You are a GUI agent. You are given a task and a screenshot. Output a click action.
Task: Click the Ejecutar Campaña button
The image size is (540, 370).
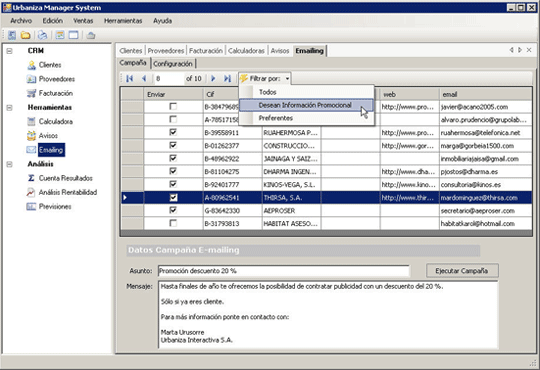tap(462, 270)
